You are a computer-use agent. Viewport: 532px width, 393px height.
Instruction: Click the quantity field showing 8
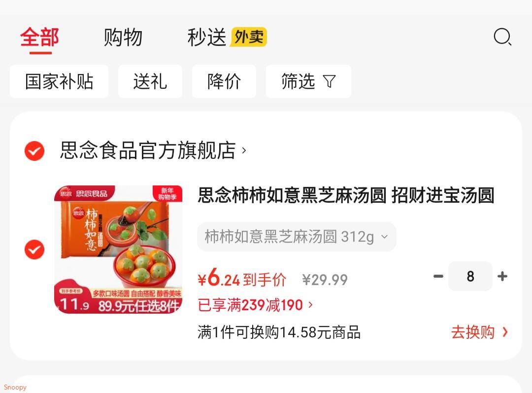(x=470, y=276)
